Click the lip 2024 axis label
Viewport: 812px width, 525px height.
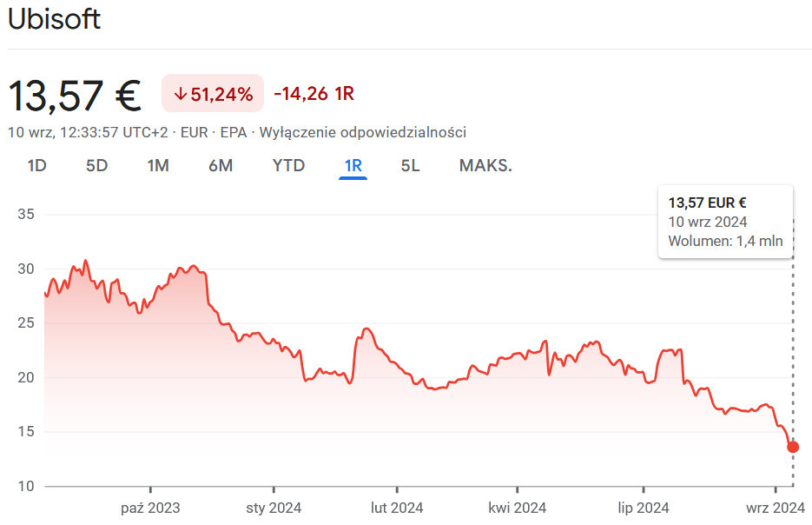643,508
